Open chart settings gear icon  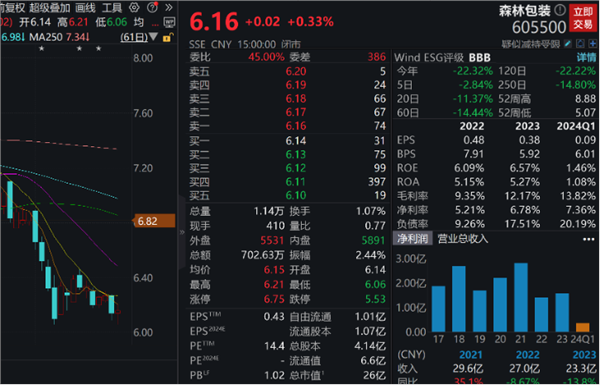(134, 7)
